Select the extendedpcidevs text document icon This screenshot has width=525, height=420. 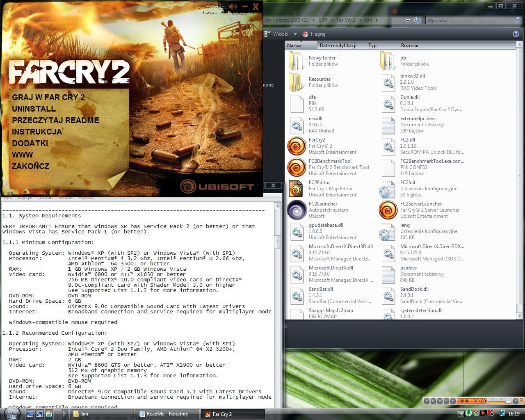(388, 125)
